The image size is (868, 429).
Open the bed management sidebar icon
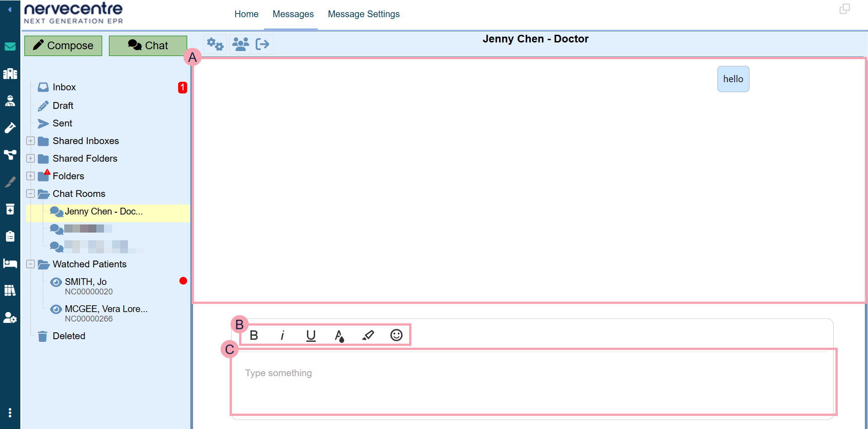pyautogui.click(x=10, y=263)
